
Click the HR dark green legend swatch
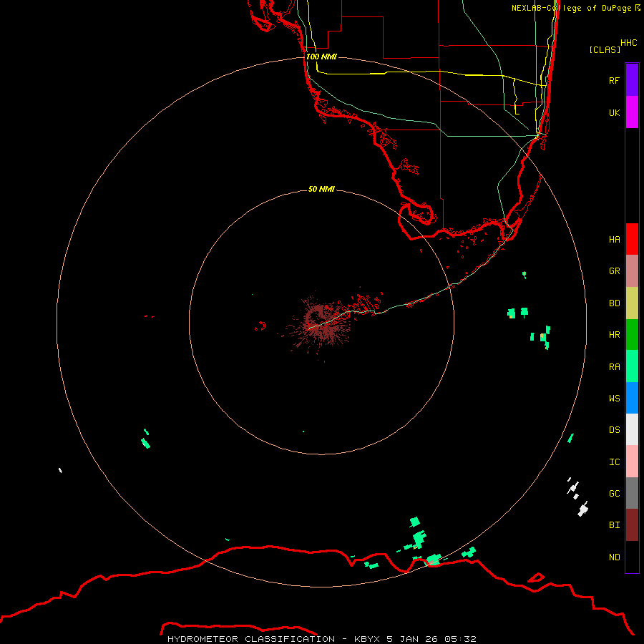[632, 335]
